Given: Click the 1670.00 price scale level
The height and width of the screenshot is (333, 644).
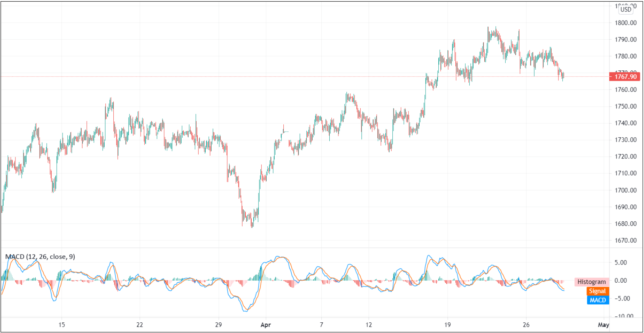Looking at the screenshot, I should [625, 240].
